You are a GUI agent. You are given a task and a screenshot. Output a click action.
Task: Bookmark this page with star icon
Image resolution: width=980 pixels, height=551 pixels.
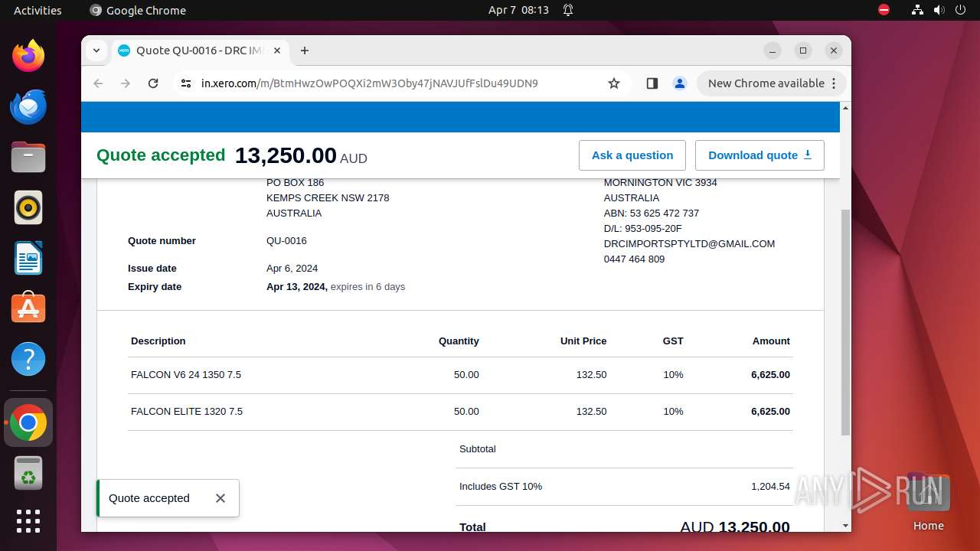[x=614, y=83]
